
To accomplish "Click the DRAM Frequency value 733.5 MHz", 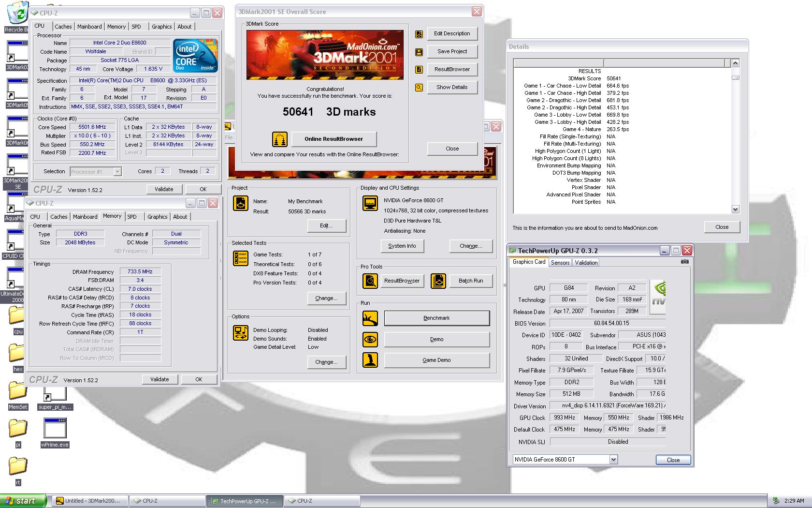I will [140, 272].
